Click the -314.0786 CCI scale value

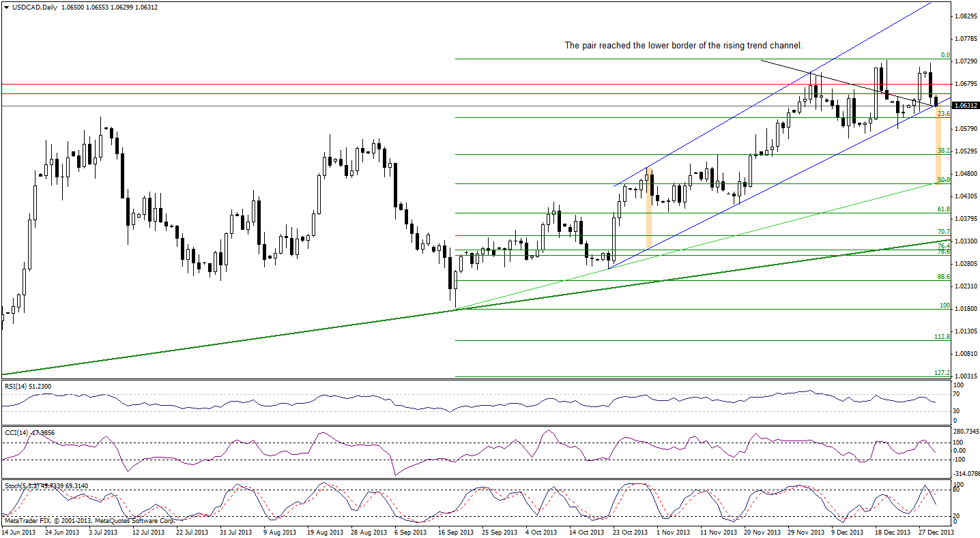click(966, 473)
